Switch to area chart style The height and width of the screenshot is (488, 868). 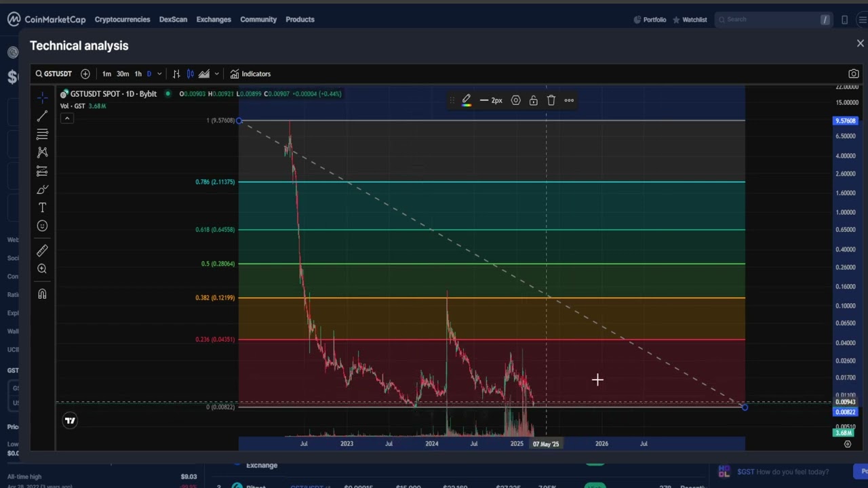click(204, 74)
